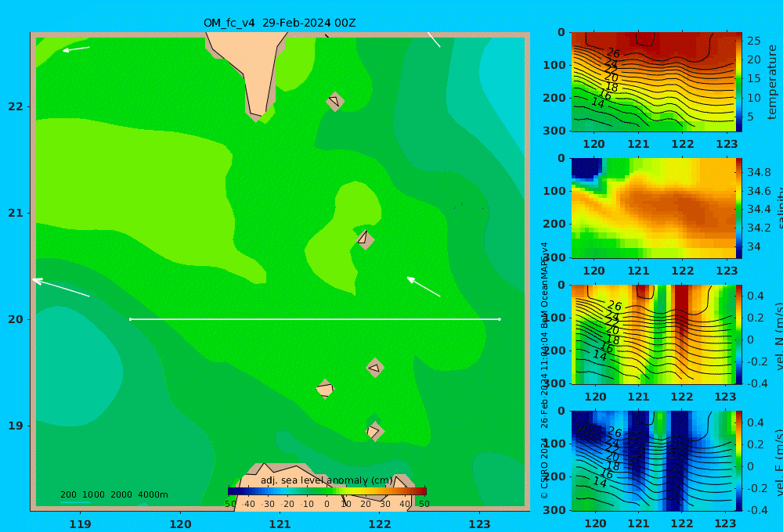Viewport: 783px width, 532px height.
Task: Click longitude label 123 below main map
Action: 479,524
